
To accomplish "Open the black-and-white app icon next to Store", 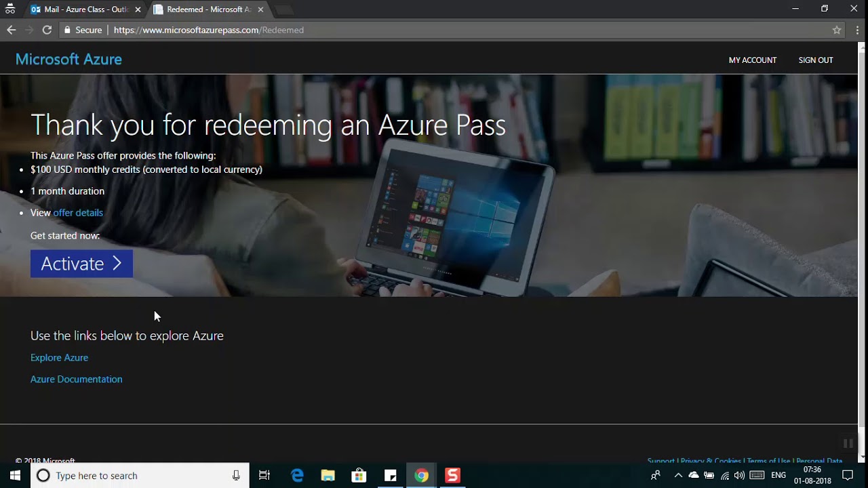I will pyautogui.click(x=391, y=476).
